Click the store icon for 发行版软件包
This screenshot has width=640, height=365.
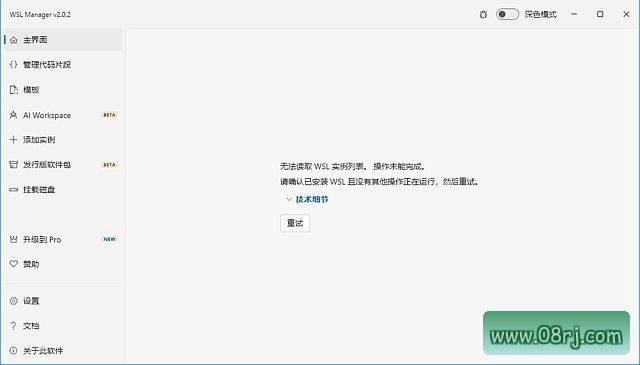click(x=13, y=165)
